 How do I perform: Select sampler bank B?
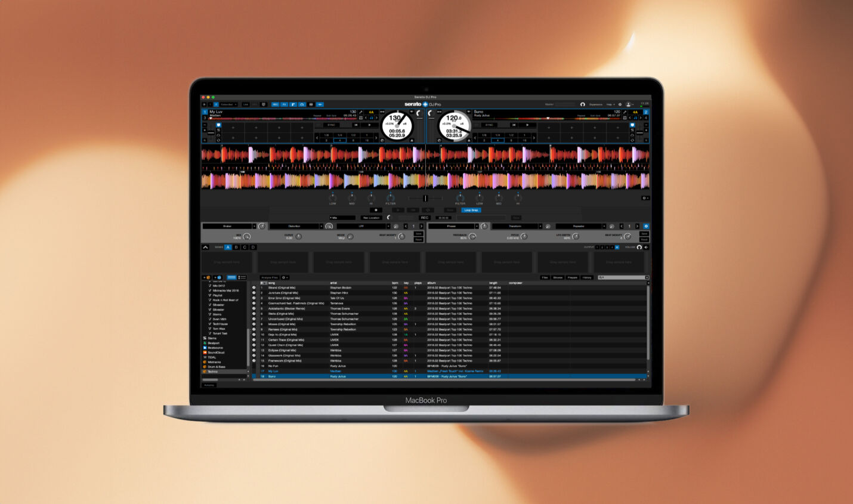[236, 247]
